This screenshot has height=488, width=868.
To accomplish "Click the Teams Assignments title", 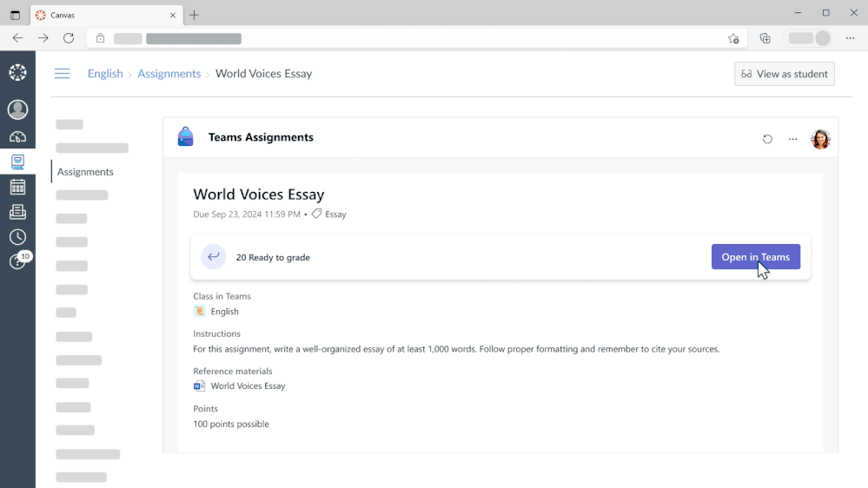I will pos(261,136).
